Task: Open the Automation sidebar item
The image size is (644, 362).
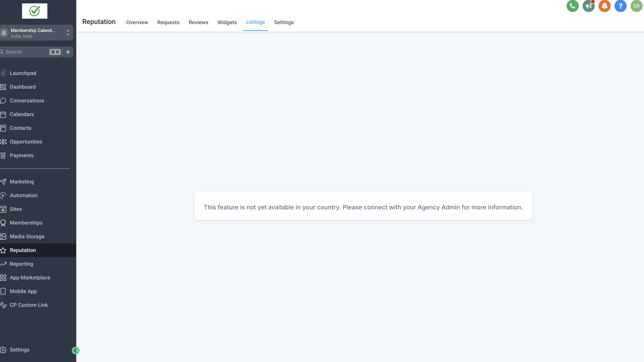Action: (x=24, y=195)
